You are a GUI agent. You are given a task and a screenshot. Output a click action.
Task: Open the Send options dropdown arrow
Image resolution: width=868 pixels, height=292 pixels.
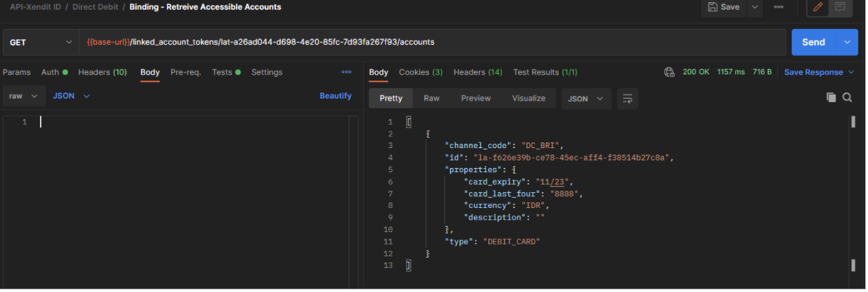[x=847, y=42]
